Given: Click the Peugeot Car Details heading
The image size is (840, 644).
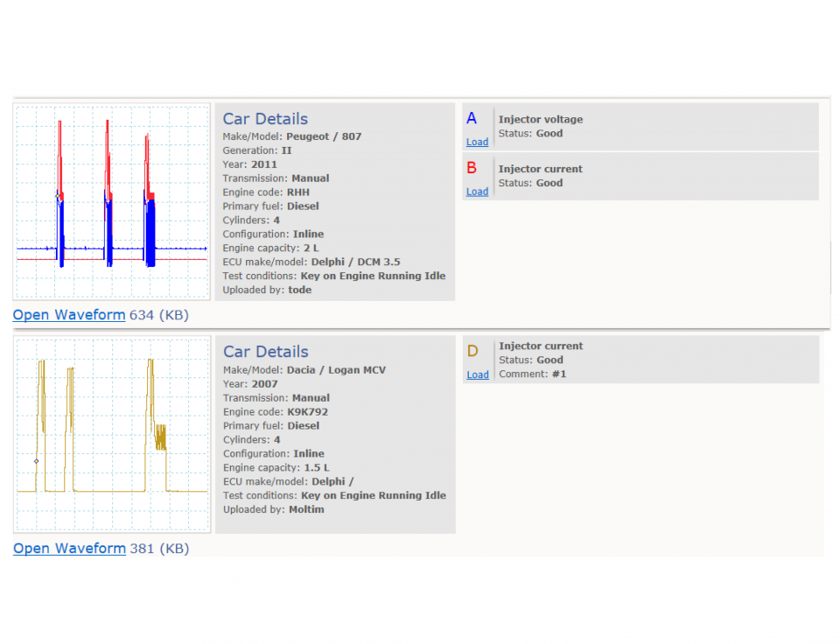Looking at the screenshot, I should point(265,119).
